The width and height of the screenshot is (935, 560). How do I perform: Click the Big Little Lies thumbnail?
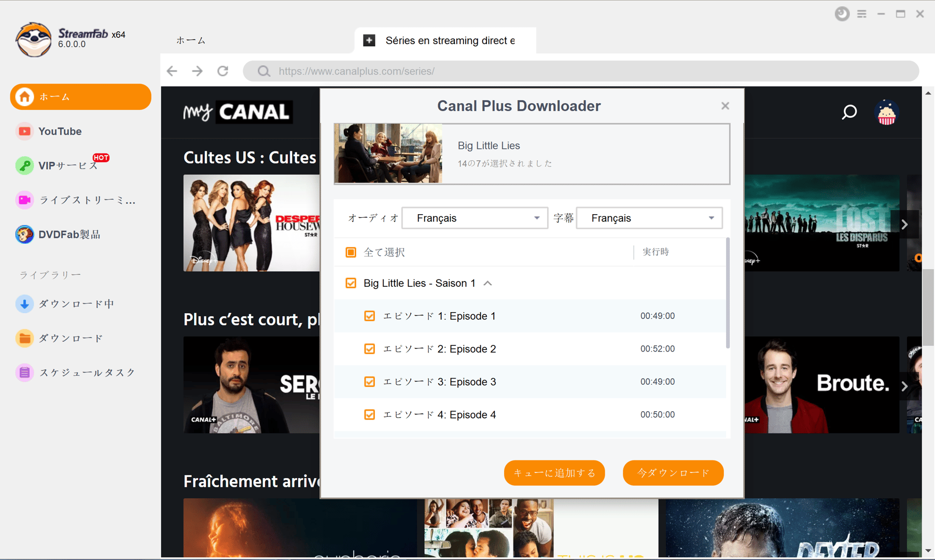click(x=388, y=153)
